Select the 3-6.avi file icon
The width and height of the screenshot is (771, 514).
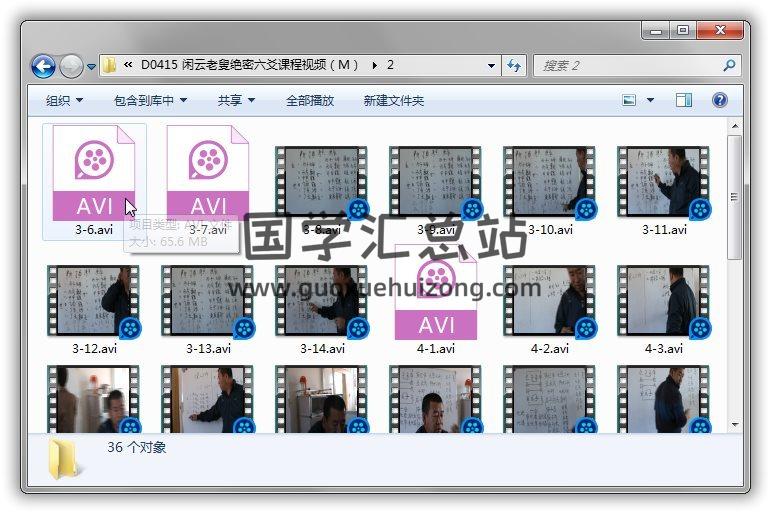point(93,172)
